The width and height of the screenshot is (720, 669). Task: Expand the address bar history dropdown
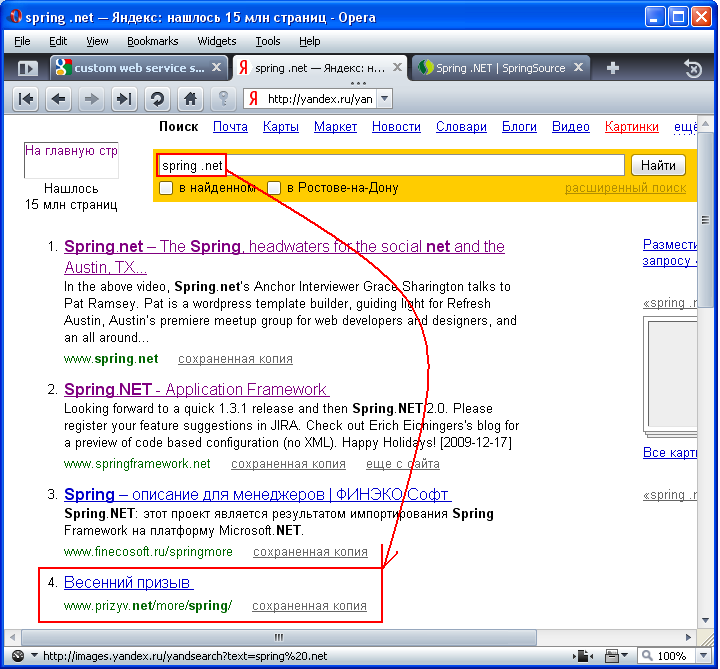pos(385,99)
